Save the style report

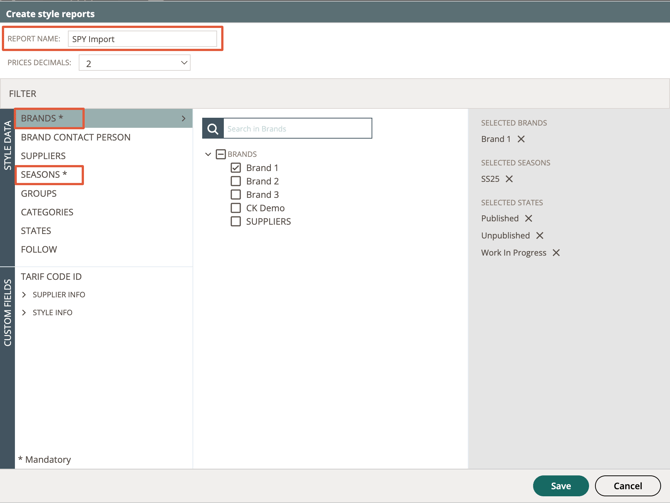tap(561, 486)
